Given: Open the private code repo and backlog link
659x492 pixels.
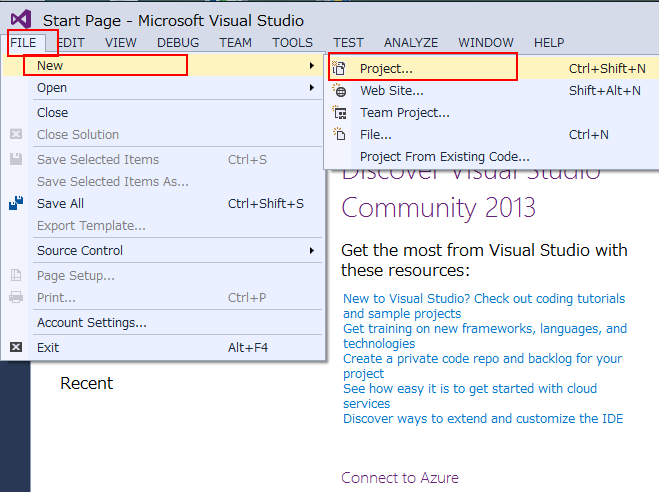Looking at the screenshot, I should tap(482, 366).
